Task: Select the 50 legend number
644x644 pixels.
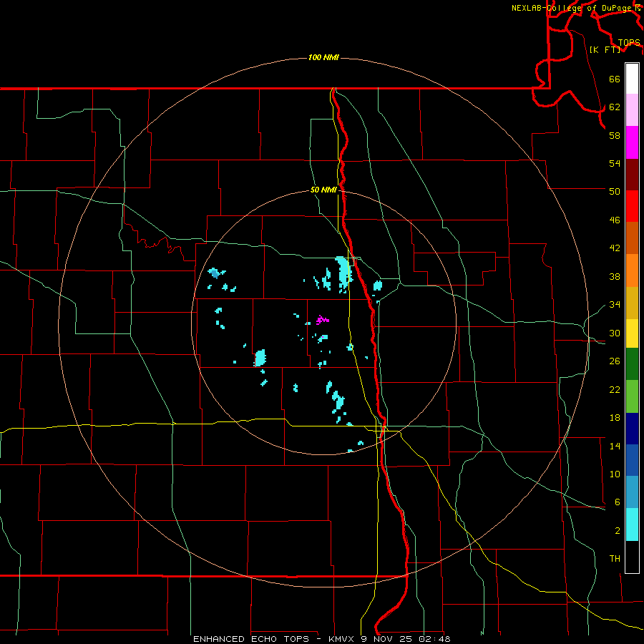Action: pos(615,192)
